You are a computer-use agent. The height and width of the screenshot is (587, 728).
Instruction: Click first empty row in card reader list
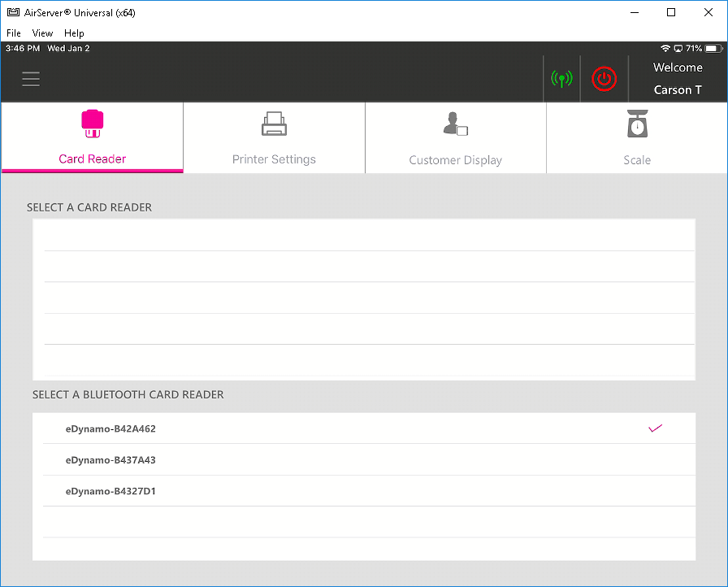pyautogui.click(x=364, y=236)
